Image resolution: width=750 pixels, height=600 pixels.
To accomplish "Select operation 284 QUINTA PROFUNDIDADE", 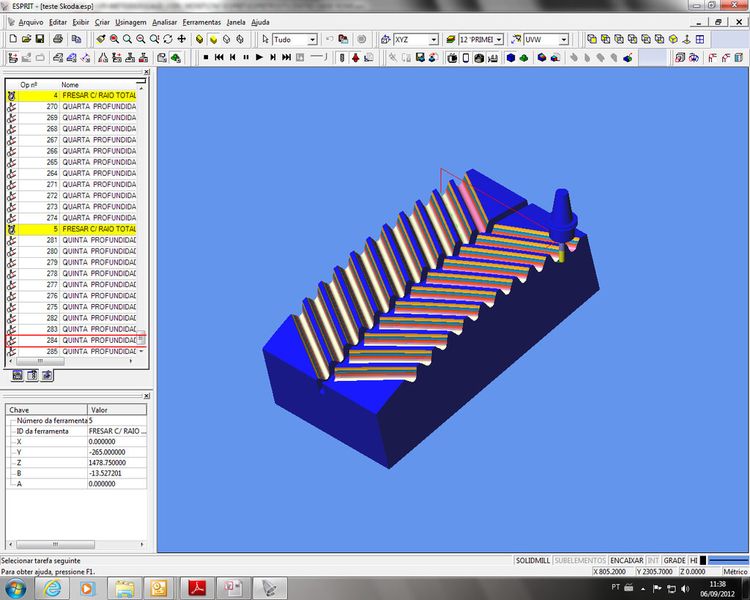I will (x=72, y=340).
